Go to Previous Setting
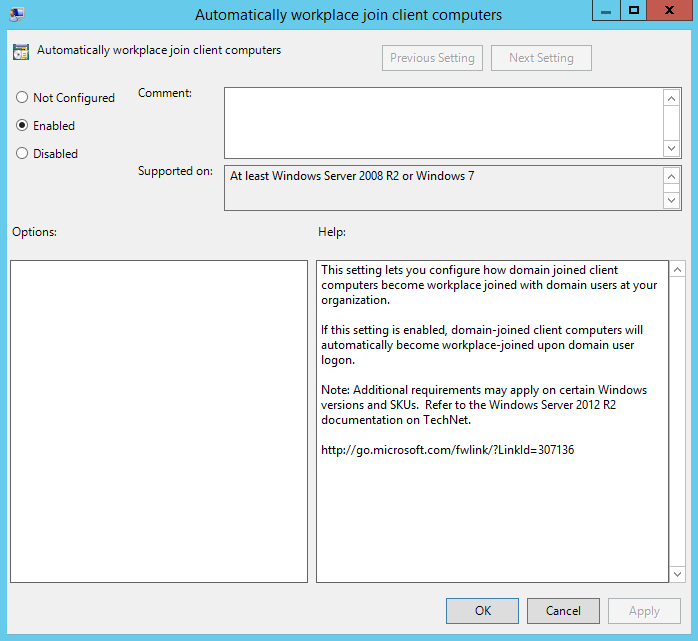Image resolution: width=698 pixels, height=641 pixels. coord(432,58)
